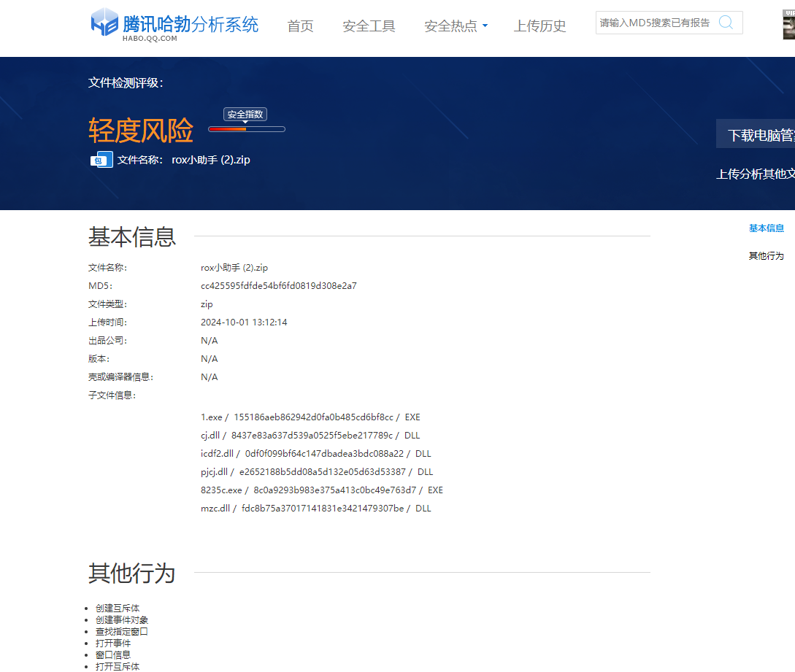This screenshot has width=795, height=672.
Task: Click the 创建互斥体 behavior item
Action: pos(117,609)
